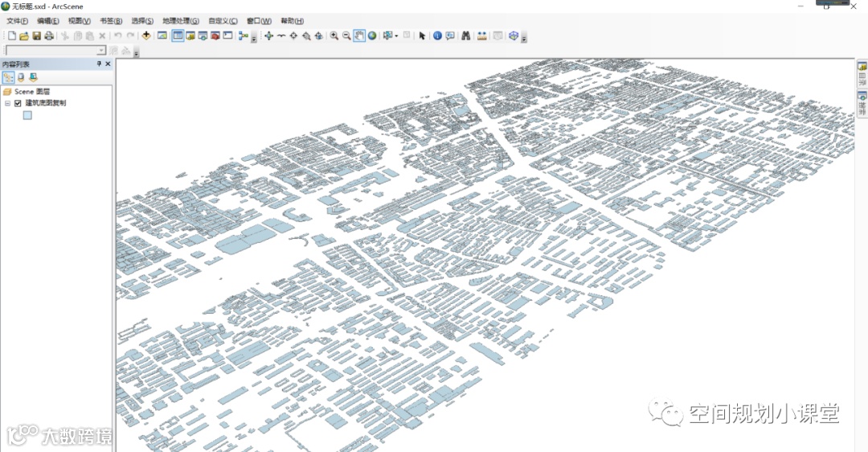This screenshot has height=452, width=868.
Task: Activate the Zoom In tool
Action: (x=334, y=35)
